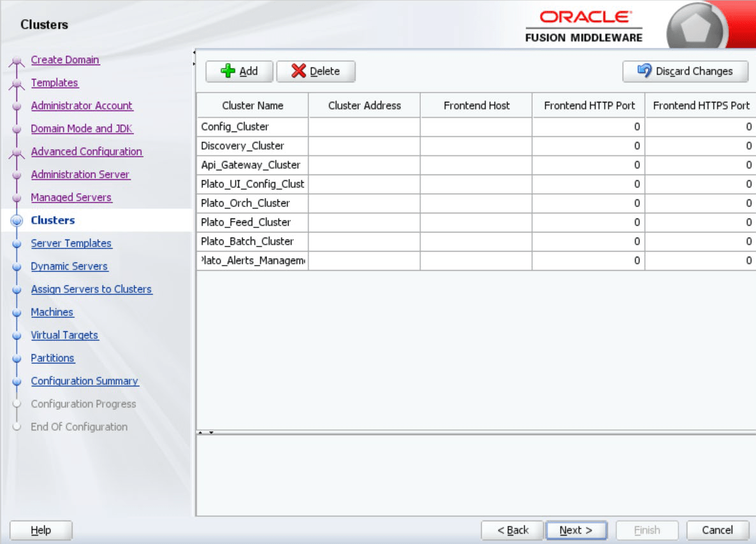Go to Assign Servers to Clusters link
Image resolution: width=756 pixels, height=544 pixels.
pyautogui.click(x=91, y=289)
